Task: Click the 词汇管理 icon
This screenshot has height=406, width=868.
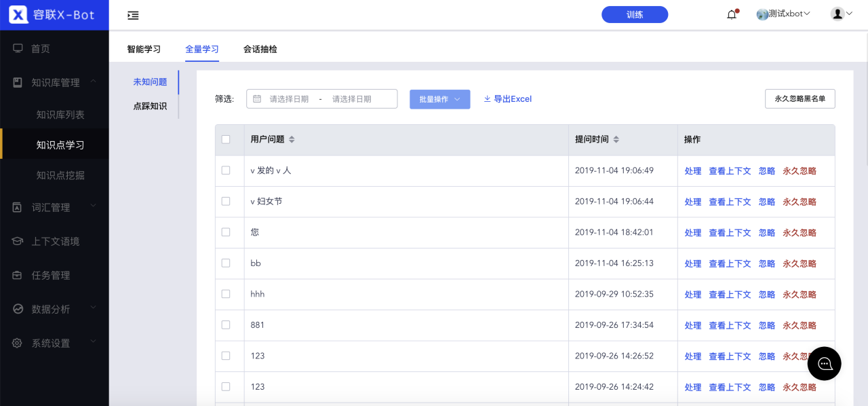Action: coord(18,207)
